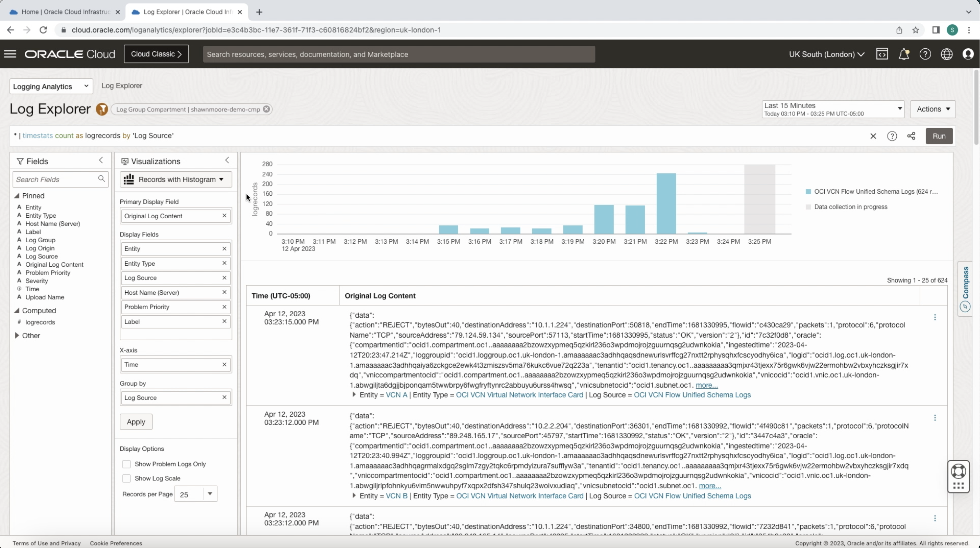
Task: Open the user profile avatar icon
Action: 968,54
